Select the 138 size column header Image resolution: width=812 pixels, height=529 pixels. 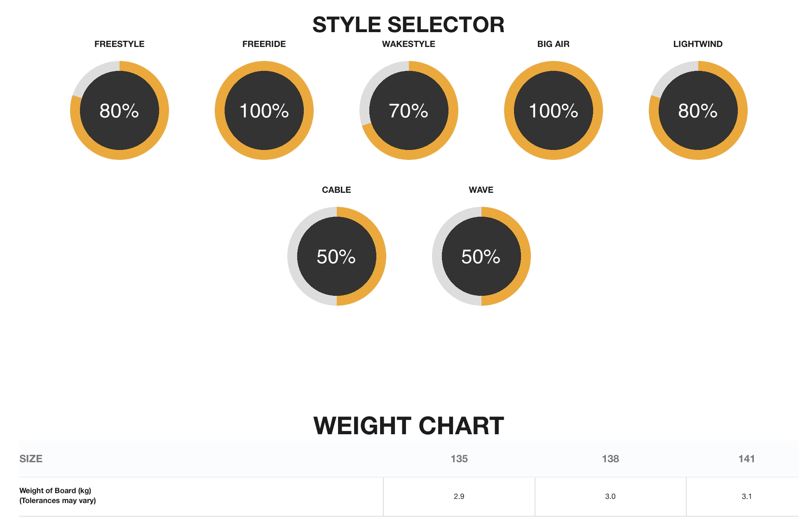coord(610,459)
